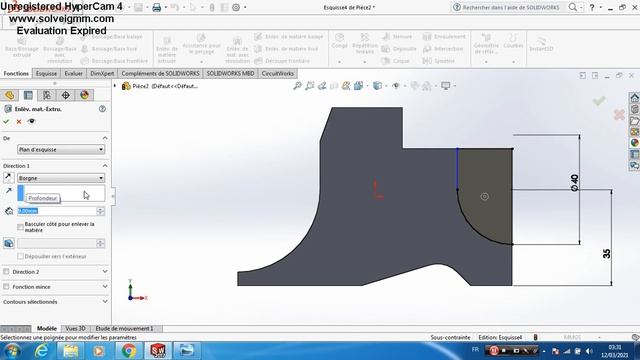Open the Compléments de SOLIDWORKS tab
This screenshot has width=640, height=360.
click(x=160, y=73)
